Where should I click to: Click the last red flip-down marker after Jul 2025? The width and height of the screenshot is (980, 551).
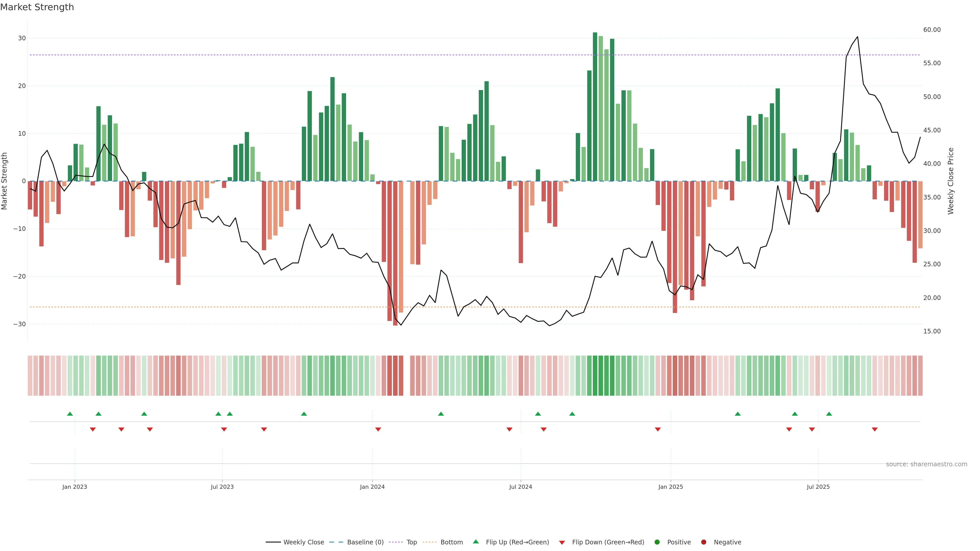click(875, 429)
